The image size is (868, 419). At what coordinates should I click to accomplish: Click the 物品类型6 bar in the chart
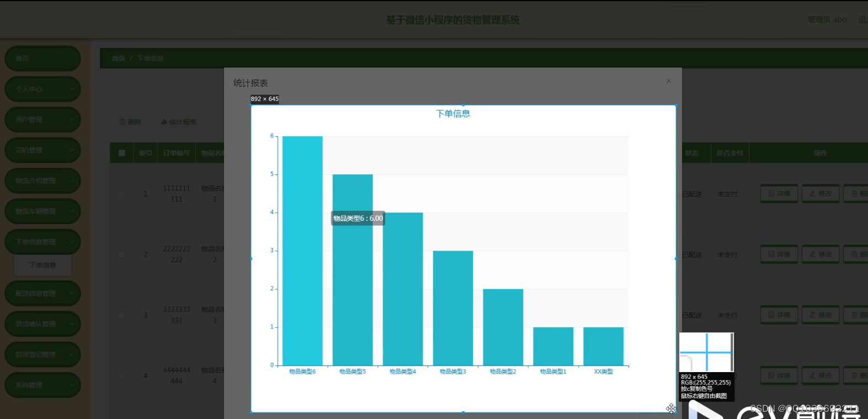(302, 251)
